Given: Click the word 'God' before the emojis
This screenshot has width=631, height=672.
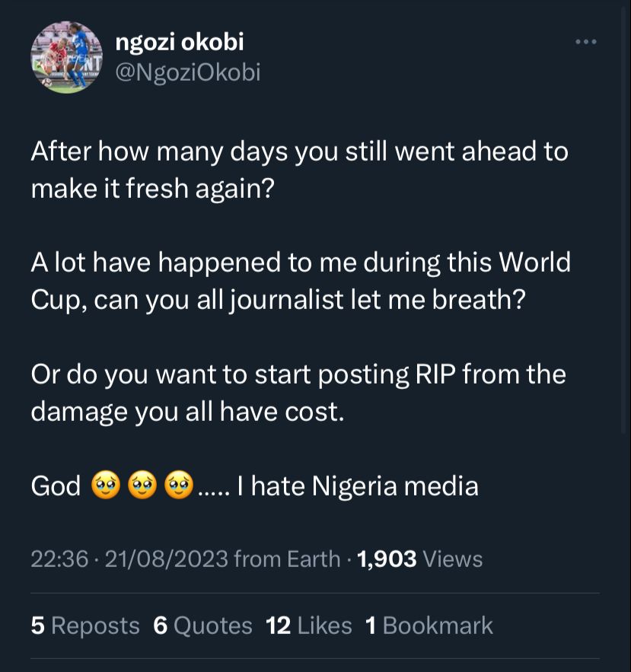Looking at the screenshot, I should pyautogui.click(x=56, y=486).
